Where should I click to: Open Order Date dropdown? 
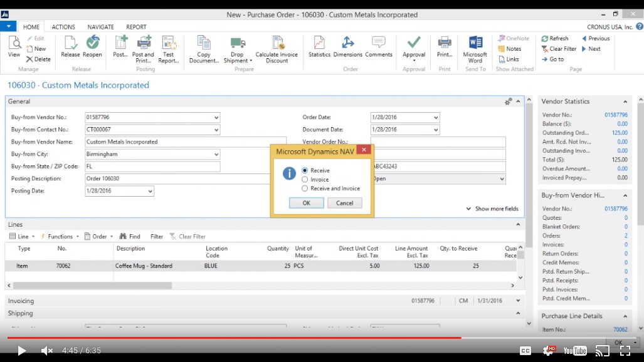click(x=436, y=117)
